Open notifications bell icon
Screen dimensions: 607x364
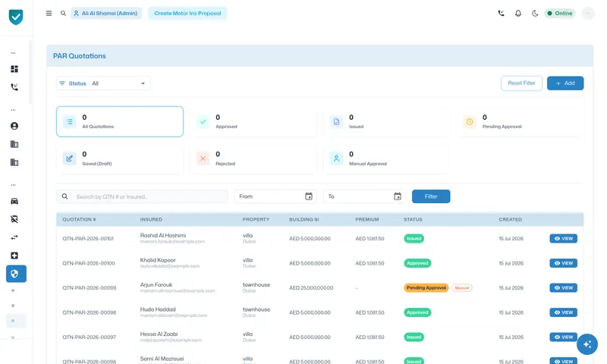click(x=518, y=13)
